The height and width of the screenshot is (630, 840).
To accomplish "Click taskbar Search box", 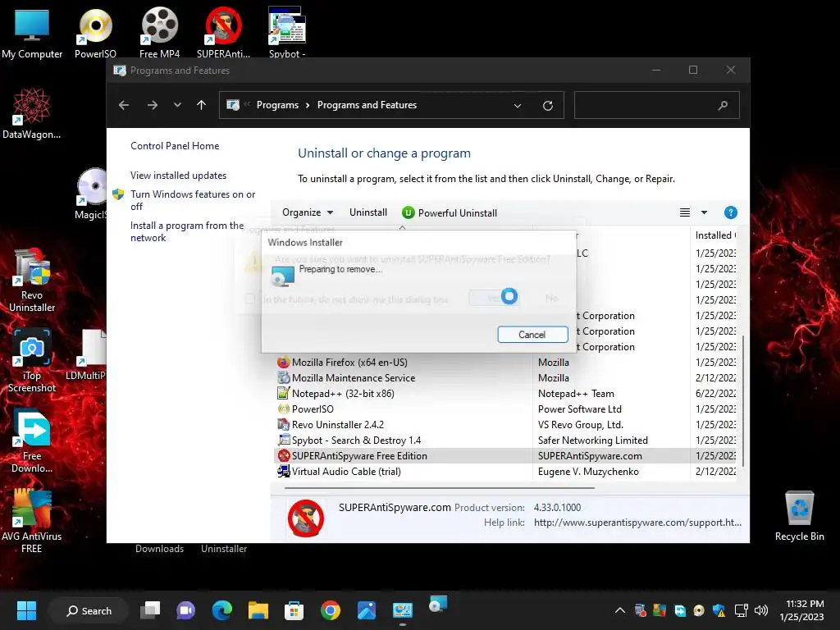I will click(89, 610).
